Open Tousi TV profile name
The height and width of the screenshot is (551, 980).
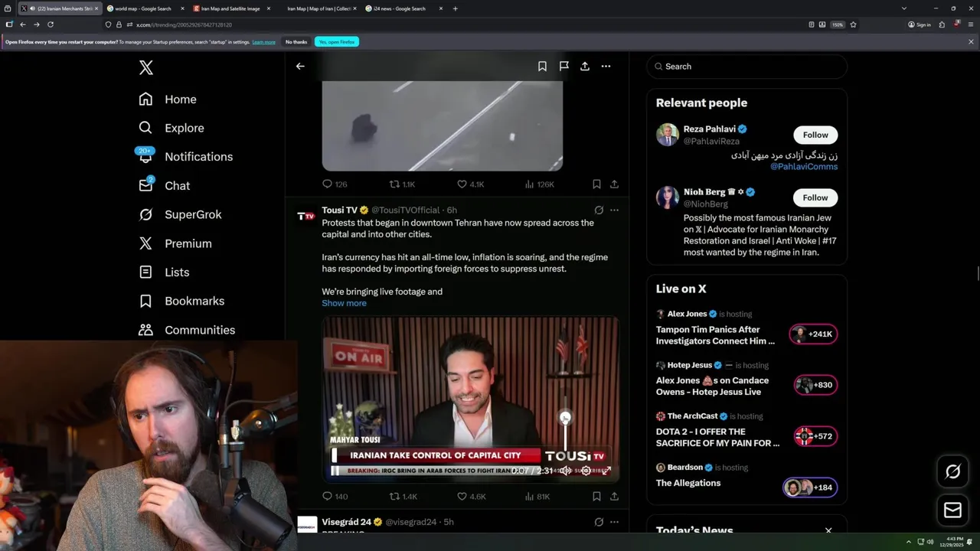point(339,210)
